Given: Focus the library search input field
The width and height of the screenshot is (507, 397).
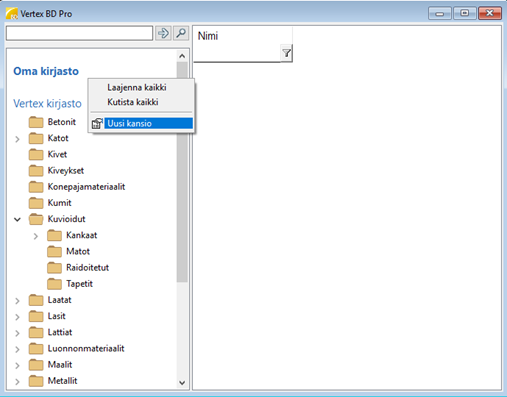Looking at the screenshot, I should click(79, 33).
